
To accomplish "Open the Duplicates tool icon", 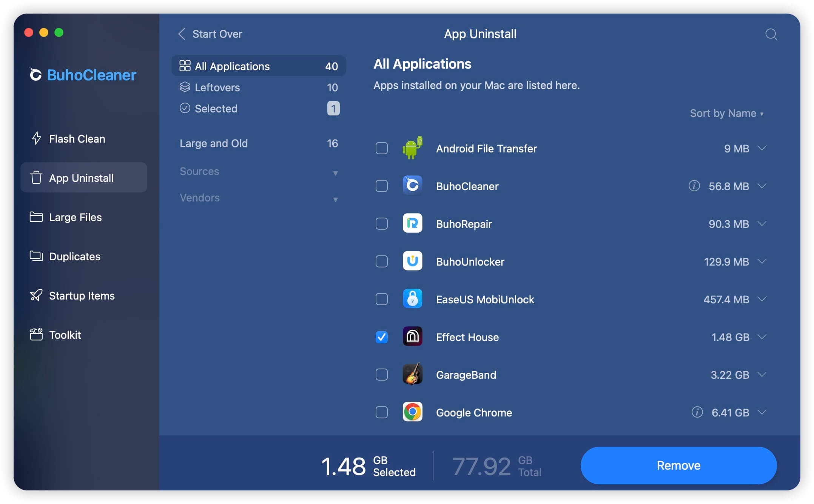I will [37, 255].
